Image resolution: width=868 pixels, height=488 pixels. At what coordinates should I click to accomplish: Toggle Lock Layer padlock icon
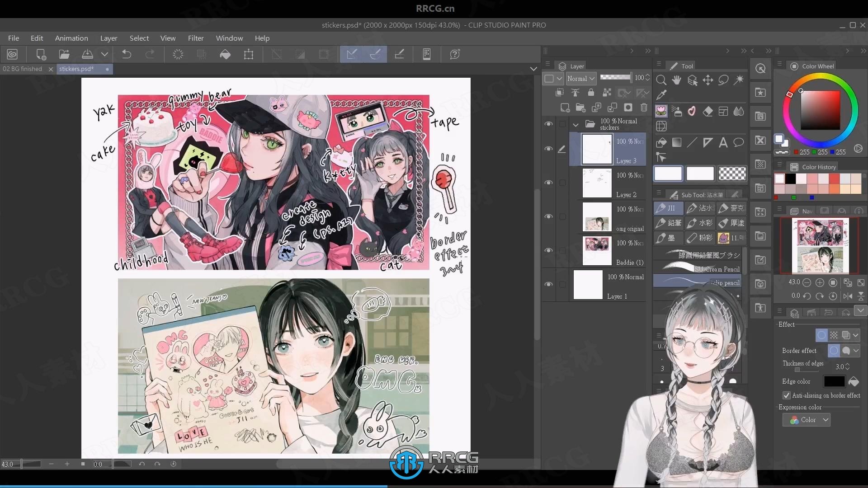(591, 93)
